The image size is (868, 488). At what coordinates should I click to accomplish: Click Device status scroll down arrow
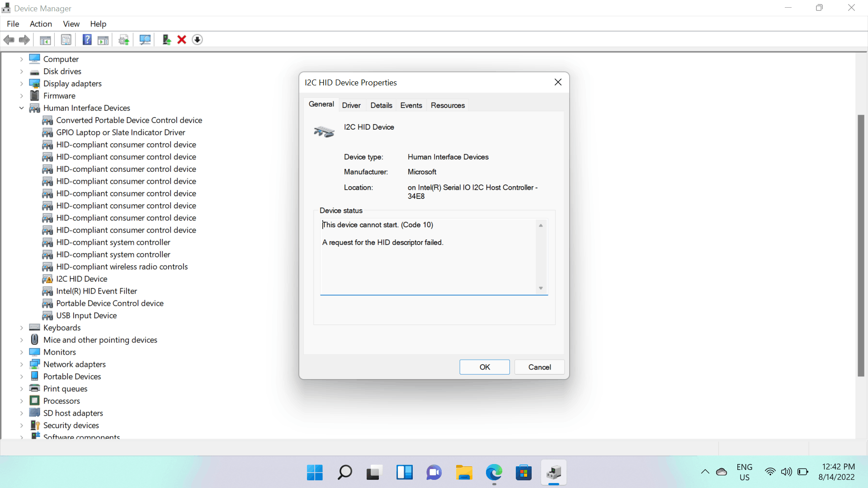(x=541, y=288)
